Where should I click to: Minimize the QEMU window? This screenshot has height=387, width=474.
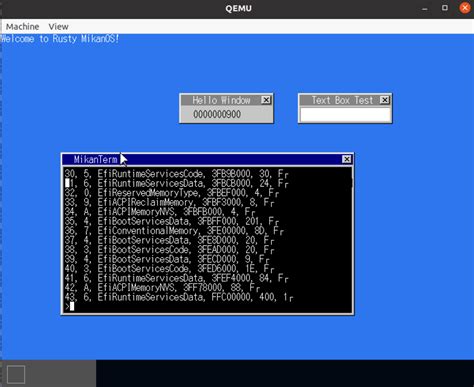pos(425,8)
